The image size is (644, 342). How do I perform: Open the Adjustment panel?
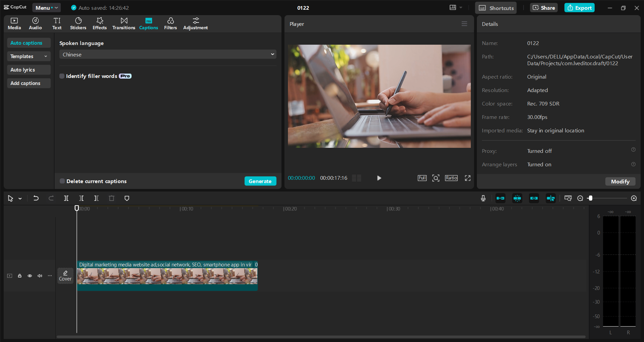(x=195, y=23)
